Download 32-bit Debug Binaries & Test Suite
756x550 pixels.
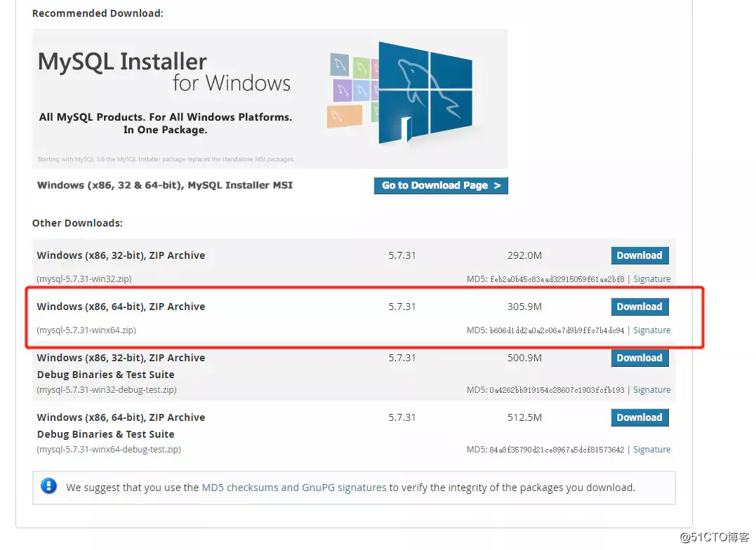pyautogui.click(x=639, y=358)
